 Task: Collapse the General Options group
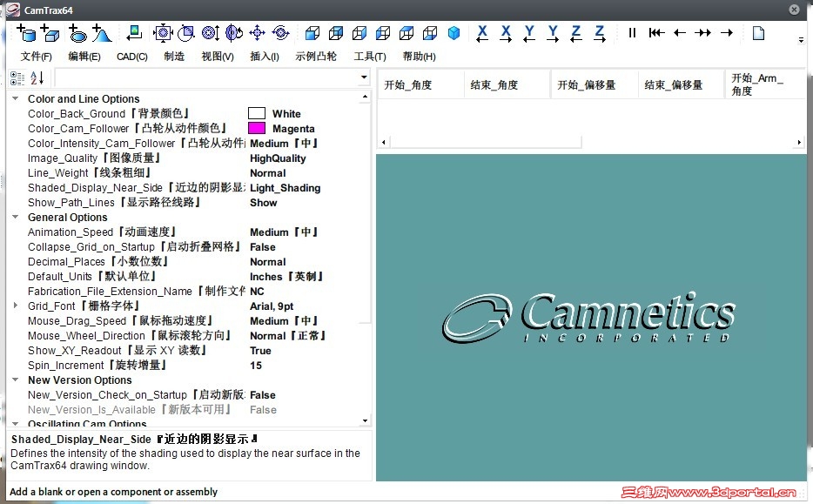16,217
